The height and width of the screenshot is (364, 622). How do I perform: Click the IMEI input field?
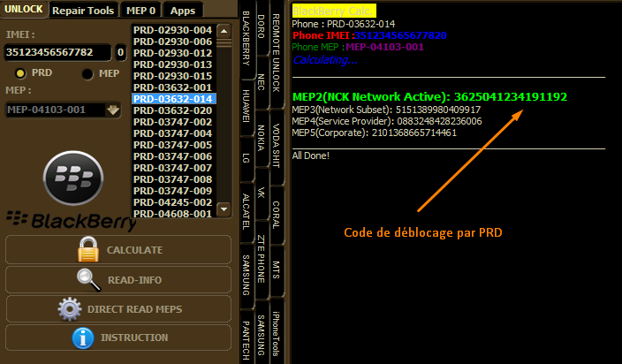click(x=57, y=52)
